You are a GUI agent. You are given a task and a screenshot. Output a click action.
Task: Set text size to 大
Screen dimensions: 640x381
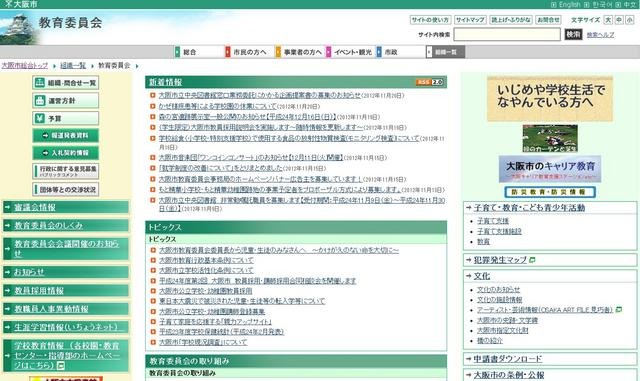(608, 20)
